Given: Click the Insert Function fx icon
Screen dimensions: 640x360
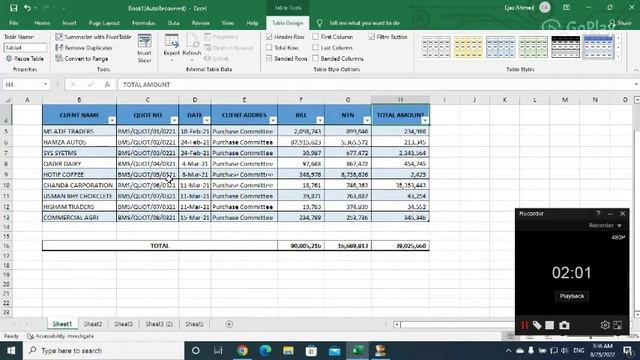Looking at the screenshot, I should pyautogui.click(x=107, y=84).
